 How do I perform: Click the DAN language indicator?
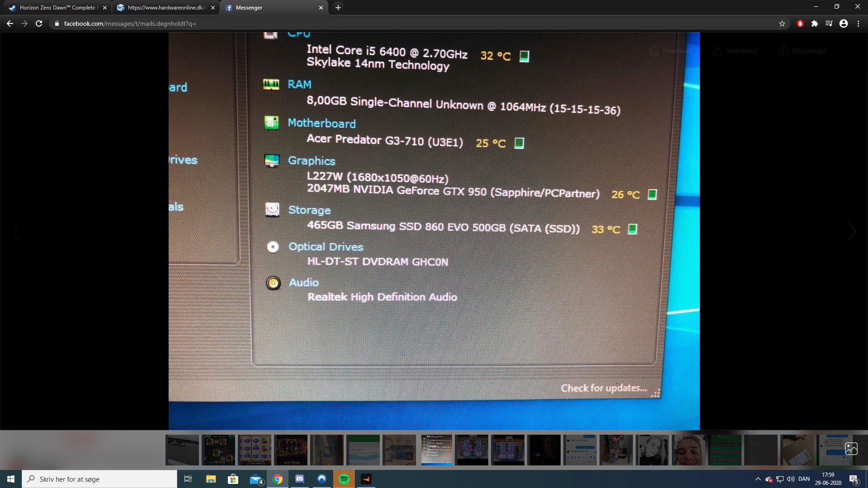(x=804, y=479)
